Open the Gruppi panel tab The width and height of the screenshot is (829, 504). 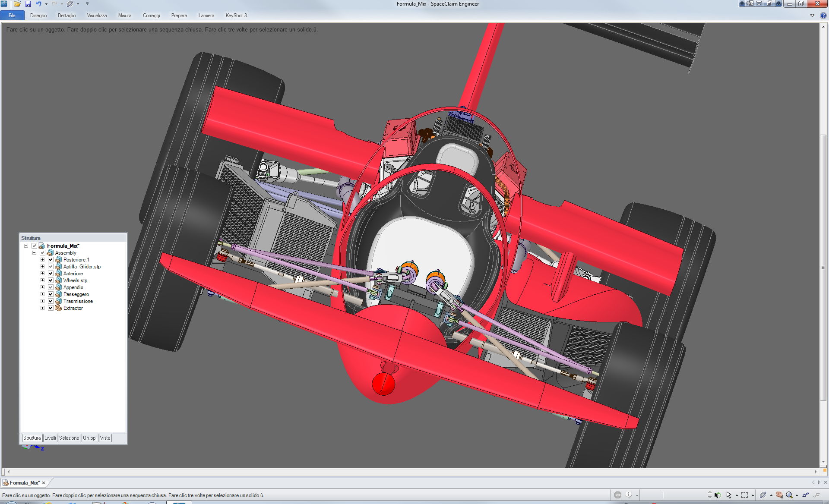90,438
